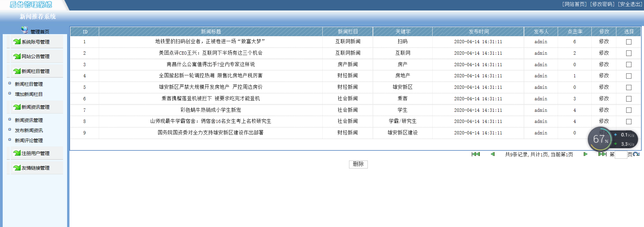Click the 关键字 column header

point(403,32)
